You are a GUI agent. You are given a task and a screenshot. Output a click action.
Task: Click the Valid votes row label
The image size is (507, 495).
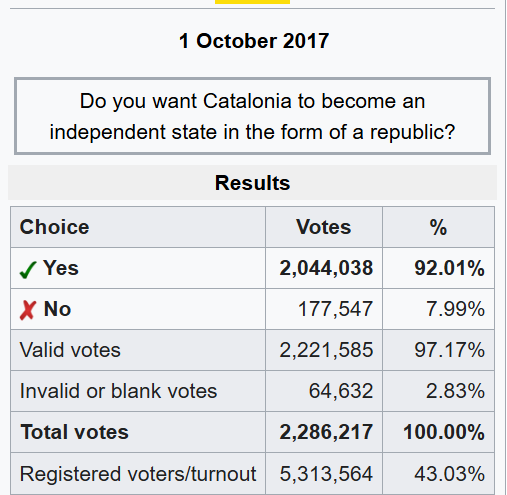click(70, 350)
